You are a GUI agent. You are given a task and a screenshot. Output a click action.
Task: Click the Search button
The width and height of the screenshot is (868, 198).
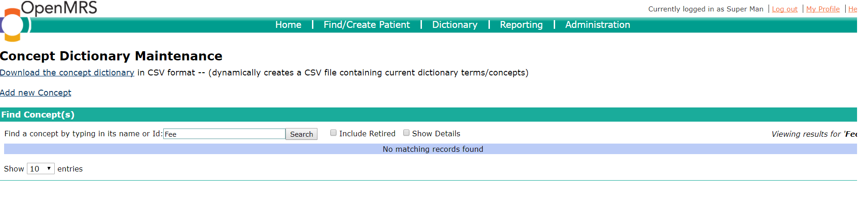click(x=301, y=134)
